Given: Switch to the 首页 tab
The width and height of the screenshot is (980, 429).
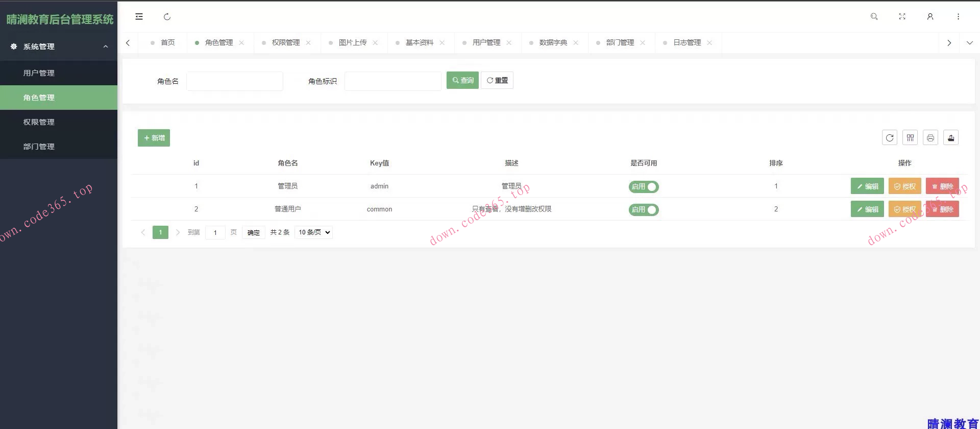Looking at the screenshot, I should (163, 43).
